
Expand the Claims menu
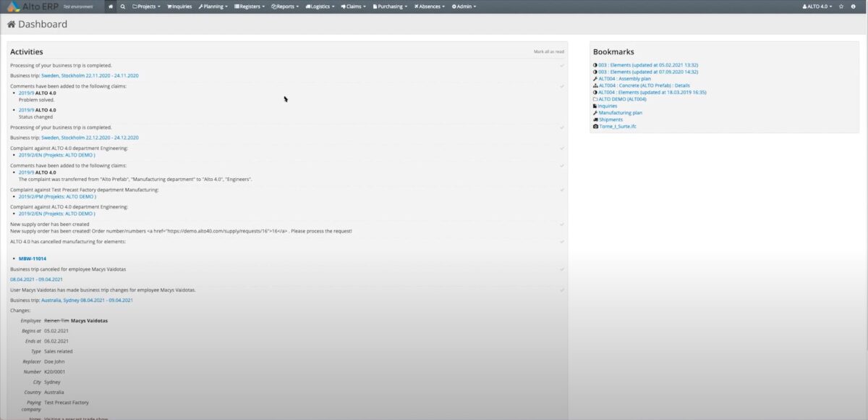tap(354, 6)
